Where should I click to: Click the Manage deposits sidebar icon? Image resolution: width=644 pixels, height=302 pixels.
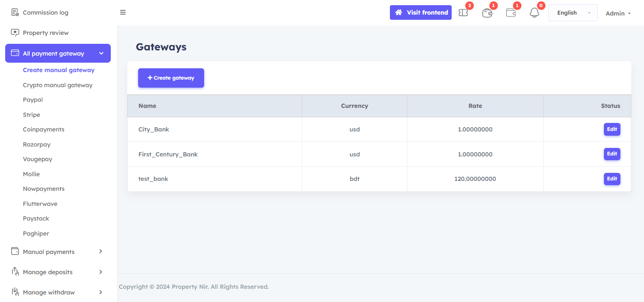click(x=15, y=272)
